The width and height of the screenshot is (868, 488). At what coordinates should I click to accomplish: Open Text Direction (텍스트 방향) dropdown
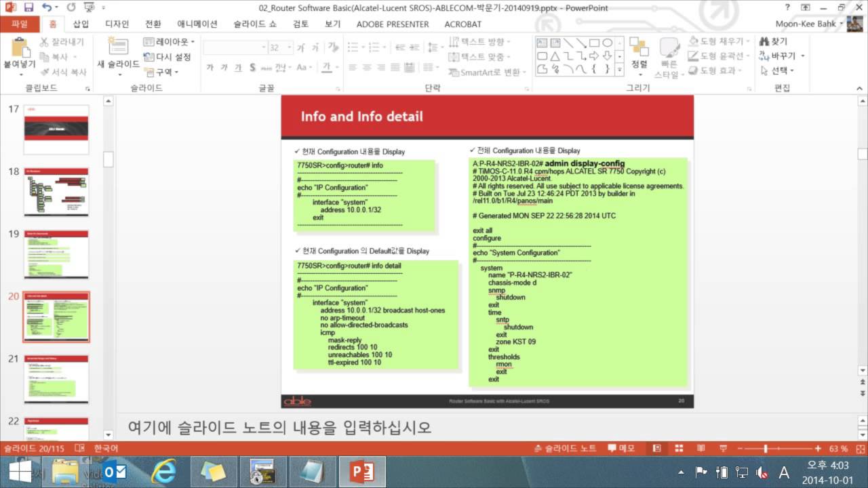481,42
